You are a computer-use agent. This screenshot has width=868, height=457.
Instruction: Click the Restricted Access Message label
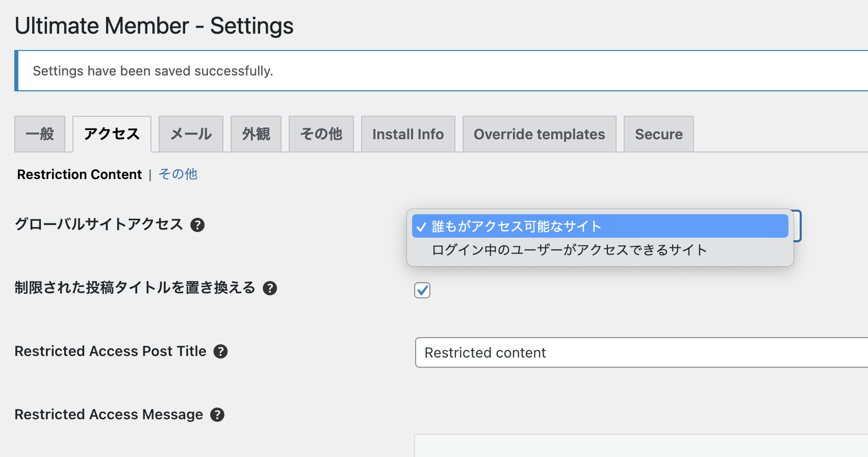(x=109, y=415)
